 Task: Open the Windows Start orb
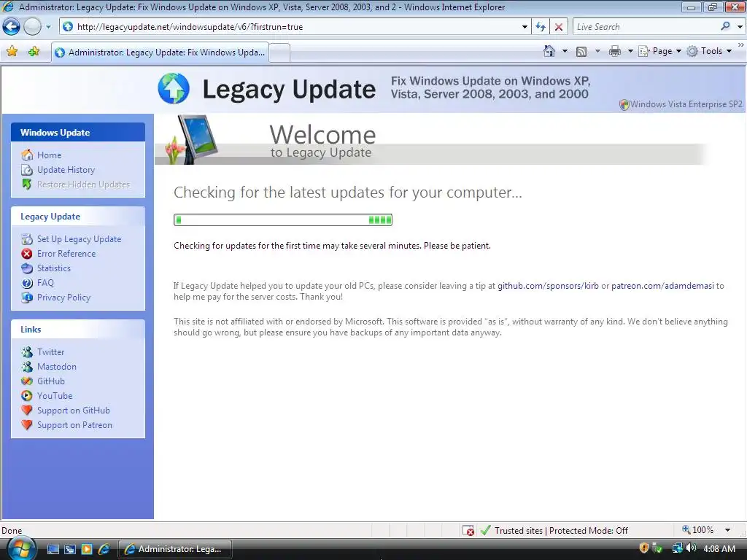pos(21,548)
